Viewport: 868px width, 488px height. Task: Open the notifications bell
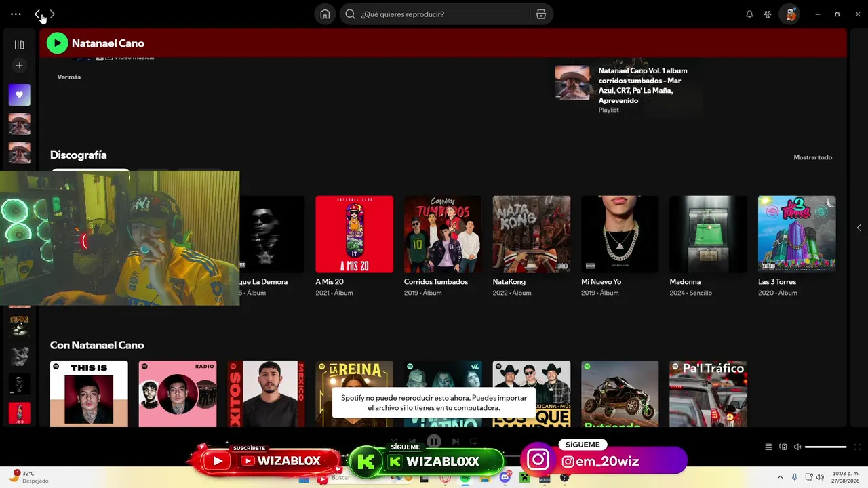[749, 14]
